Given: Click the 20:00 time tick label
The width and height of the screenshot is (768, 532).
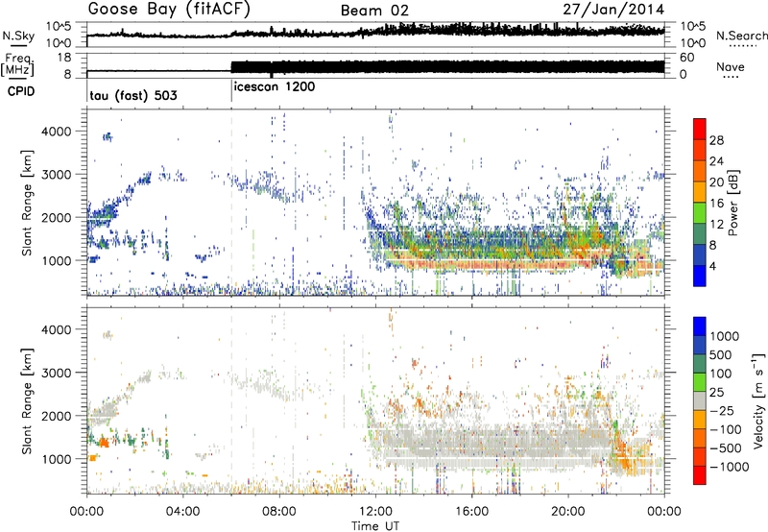Looking at the screenshot, I should pyautogui.click(x=567, y=512).
